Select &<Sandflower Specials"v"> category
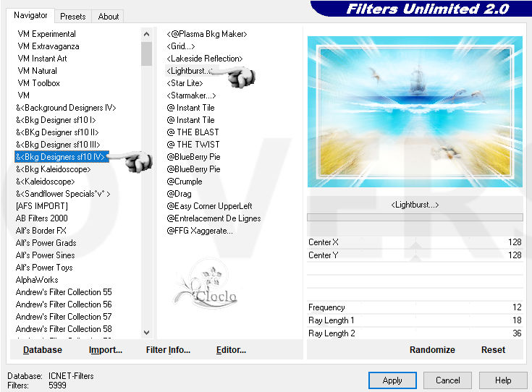Image resolution: width=532 pixels, height=392 pixels. (x=63, y=194)
